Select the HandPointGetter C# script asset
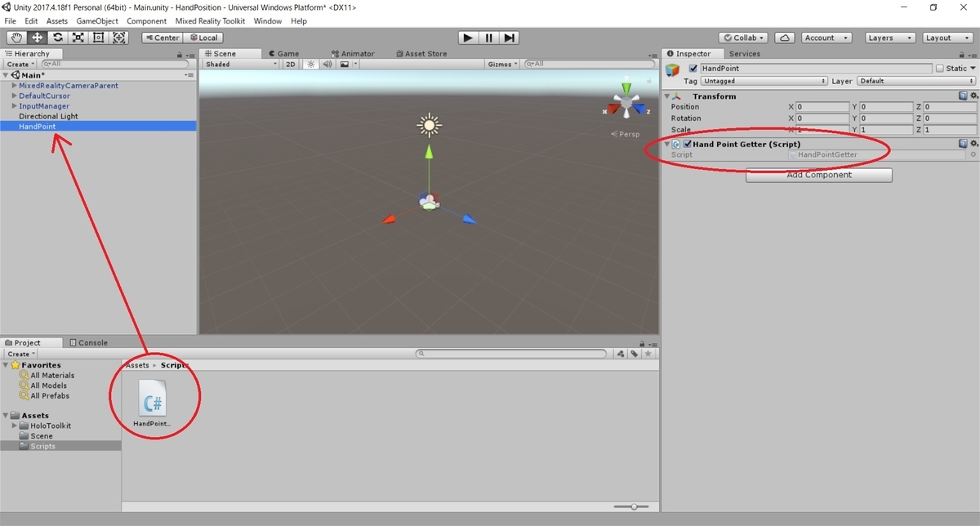980x526 pixels. click(152, 403)
